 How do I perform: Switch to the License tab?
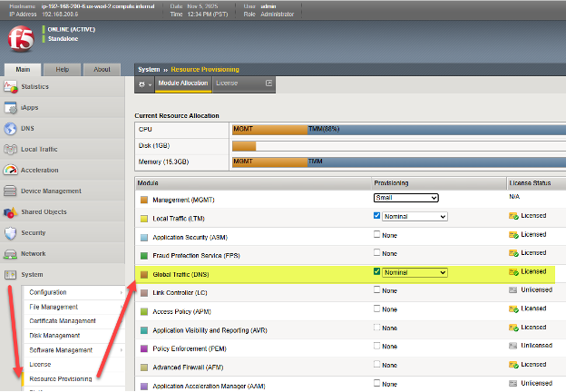coord(227,83)
